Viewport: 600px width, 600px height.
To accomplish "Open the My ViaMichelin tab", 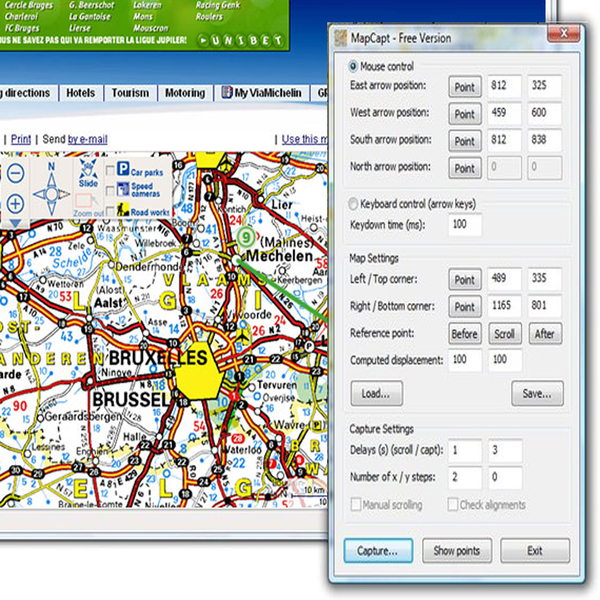I will 262,93.
